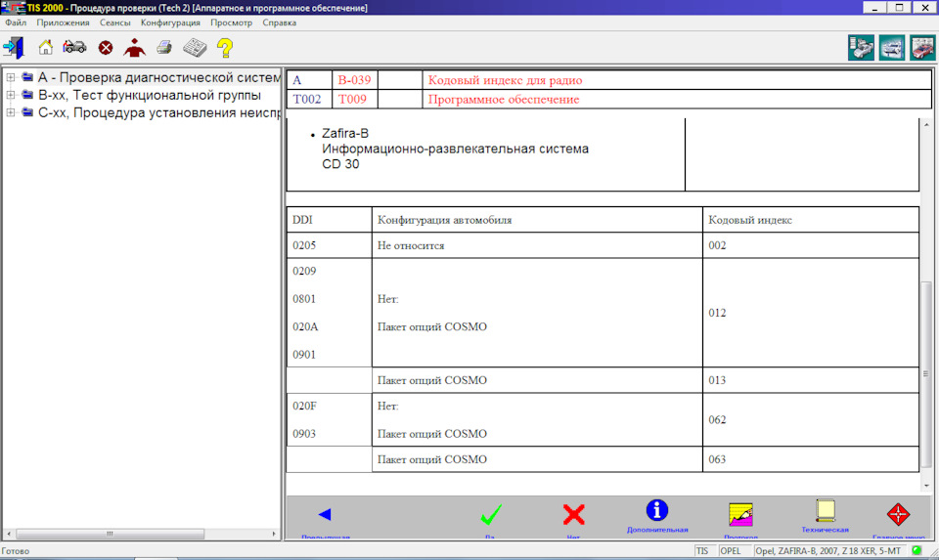This screenshot has height=560, width=939.
Task: Open the Приложения menu
Action: [x=63, y=22]
